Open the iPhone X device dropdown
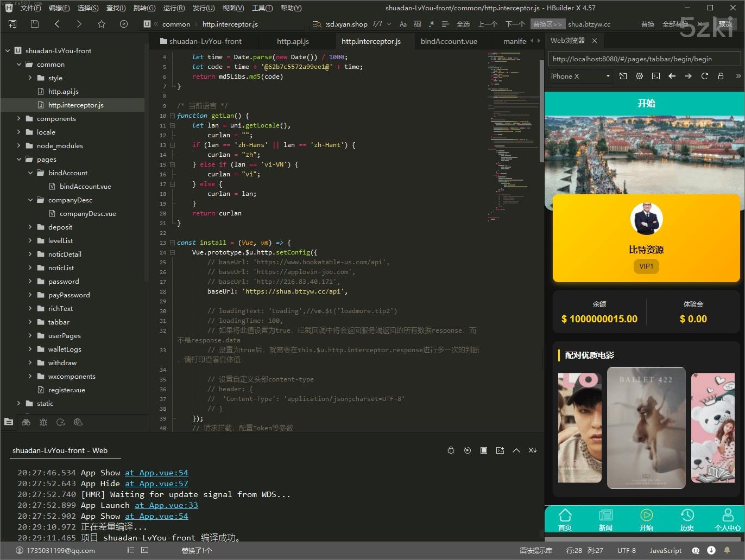This screenshot has height=560, width=745. point(580,77)
